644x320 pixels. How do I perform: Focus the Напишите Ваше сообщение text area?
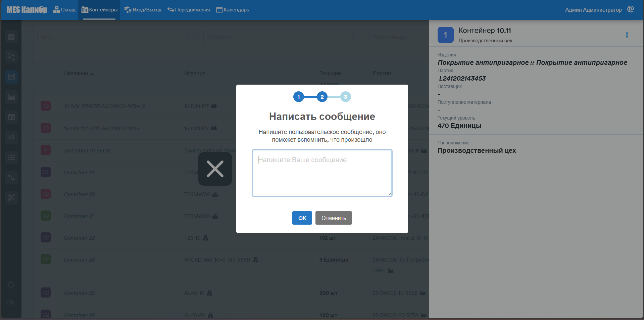(322, 173)
